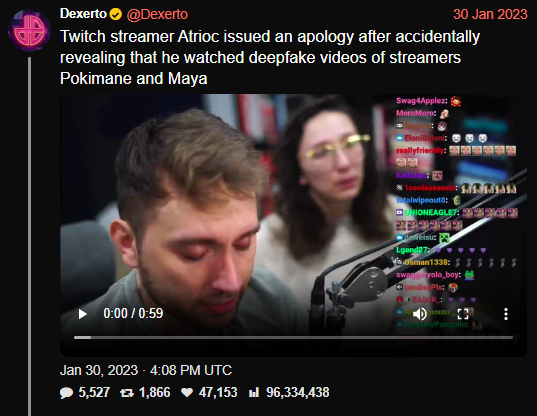
Task: Like the tweet with the heart icon
Action: pyautogui.click(x=187, y=393)
